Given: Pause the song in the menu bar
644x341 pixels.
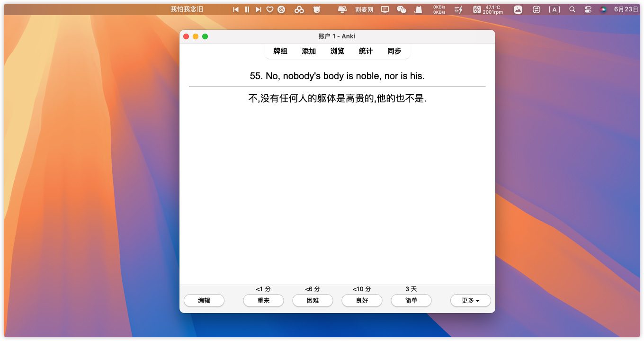Looking at the screenshot, I should tap(247, 9).
